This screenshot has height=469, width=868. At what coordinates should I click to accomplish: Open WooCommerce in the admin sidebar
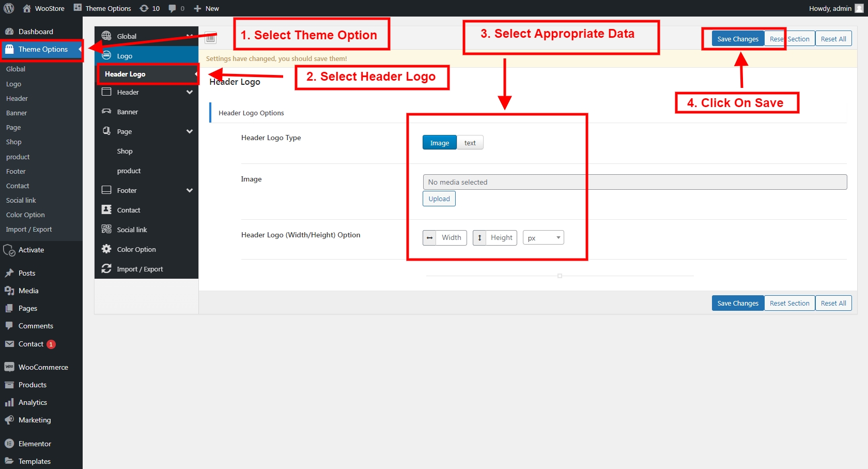point(43,367)
